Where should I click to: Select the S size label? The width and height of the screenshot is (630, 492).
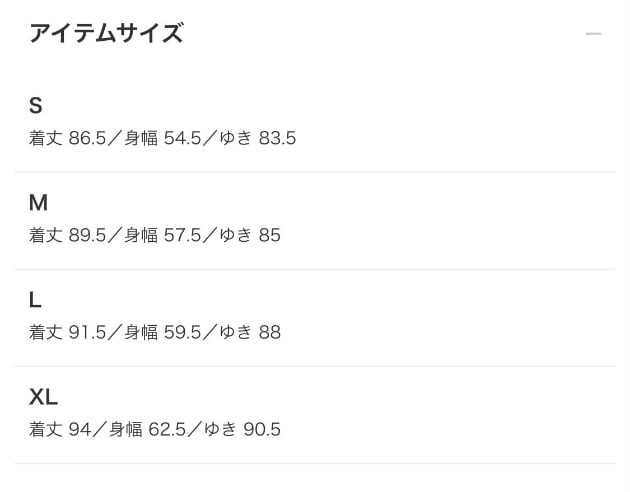tap(35, 106)
